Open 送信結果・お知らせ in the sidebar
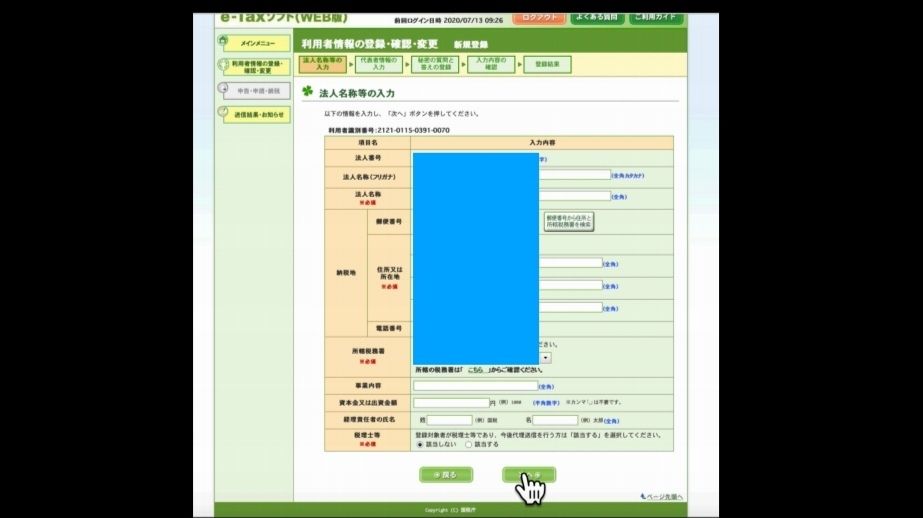This screenshot has height=518, width=923. [x=257, y=115]
